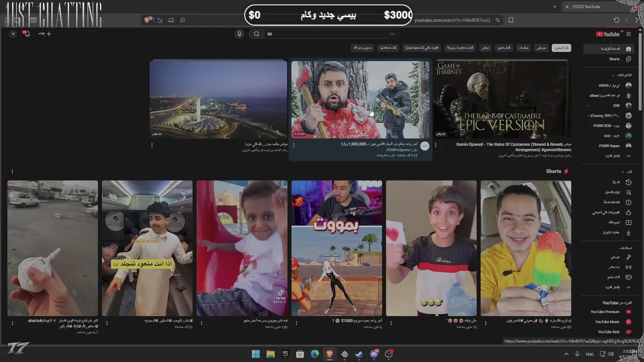Click the address bar URL

pos(452,20)
